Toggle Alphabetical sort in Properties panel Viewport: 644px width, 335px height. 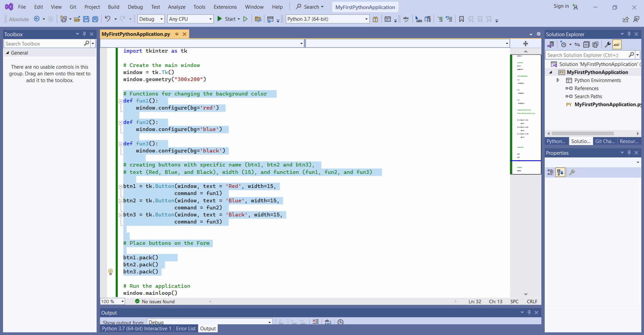tap(560, 172)
